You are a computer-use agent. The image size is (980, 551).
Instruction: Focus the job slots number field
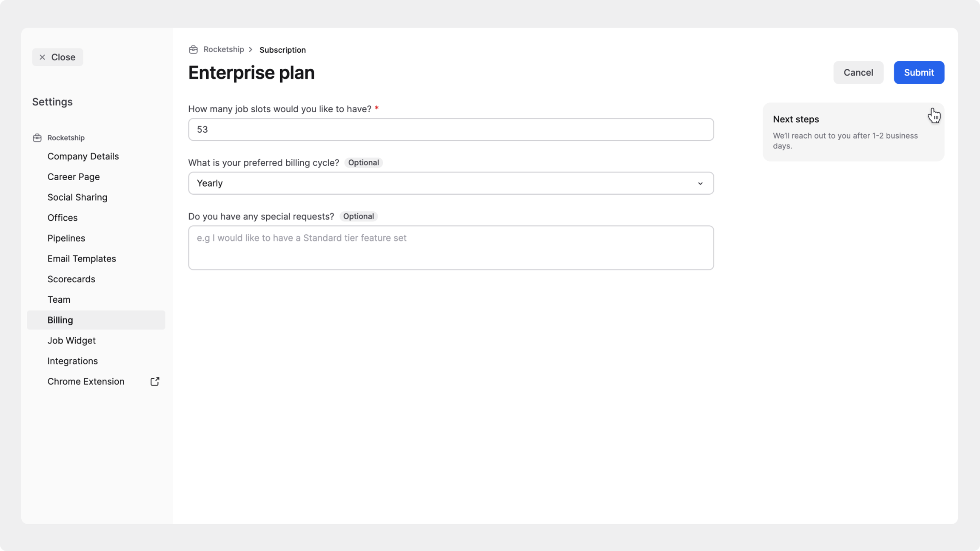(x=451, y=130)
